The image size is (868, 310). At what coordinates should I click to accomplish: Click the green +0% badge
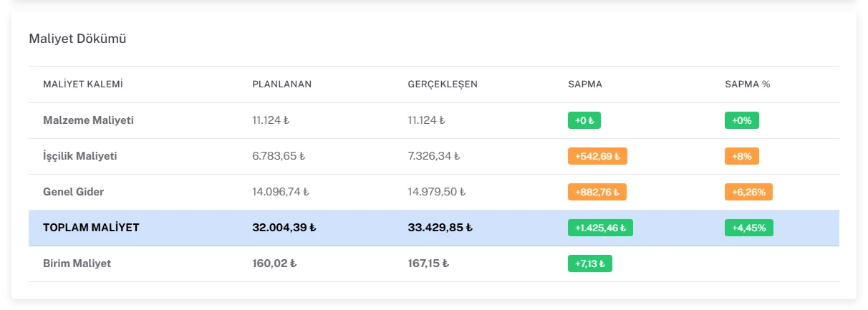point(742,120)
